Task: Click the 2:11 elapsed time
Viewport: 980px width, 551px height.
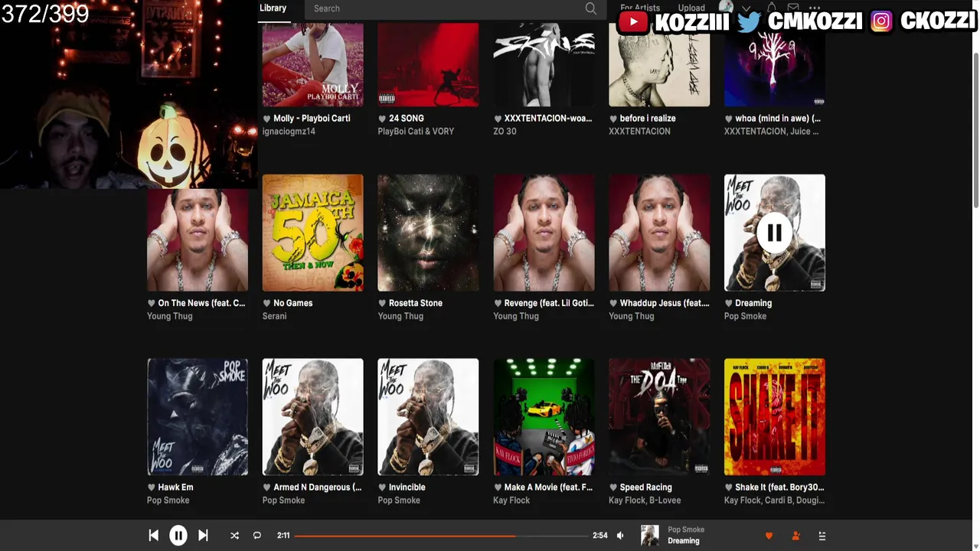Action: point(283,536)
